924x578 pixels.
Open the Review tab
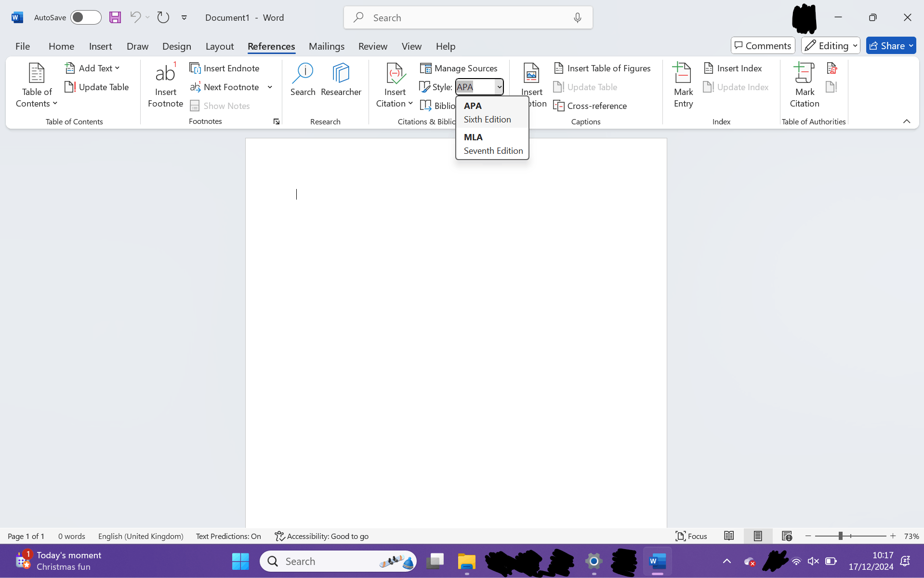click(x=372, y=46)
